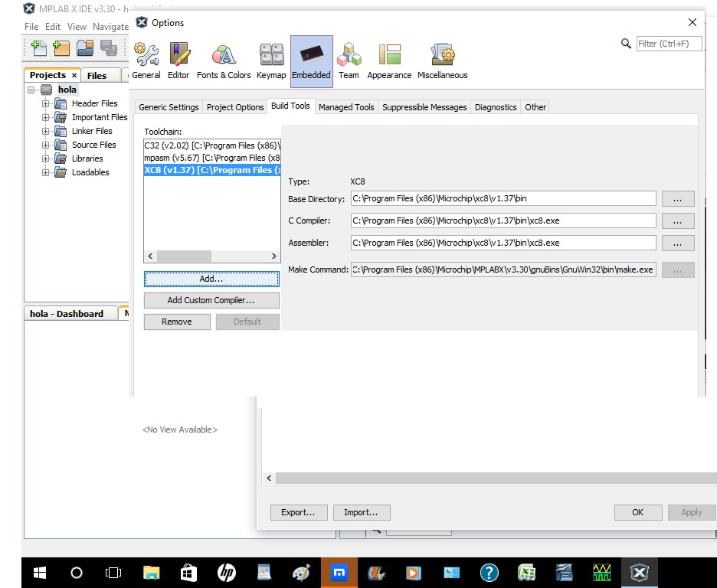Viewport: 717px width, 588px height.
Task: Click the Export... button
Action: (x=299, y=512)
